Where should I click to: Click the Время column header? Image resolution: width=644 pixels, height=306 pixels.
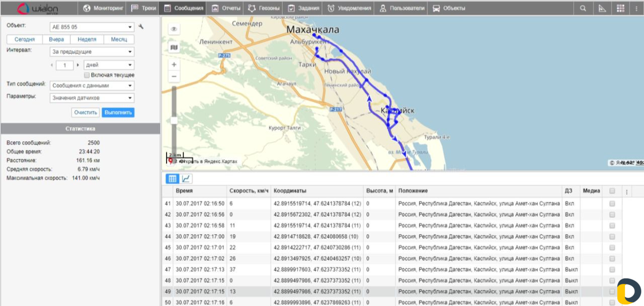[x=200, y=191]
